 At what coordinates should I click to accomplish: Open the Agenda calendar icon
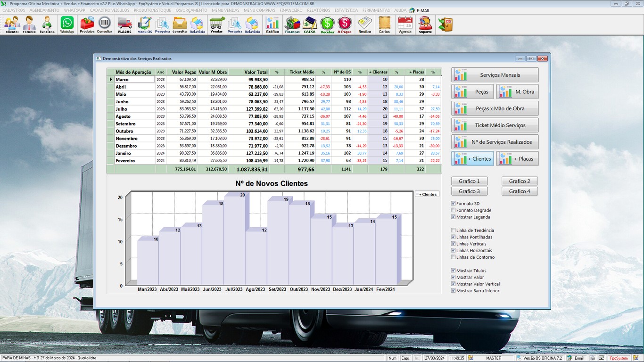tap(405, 24)
